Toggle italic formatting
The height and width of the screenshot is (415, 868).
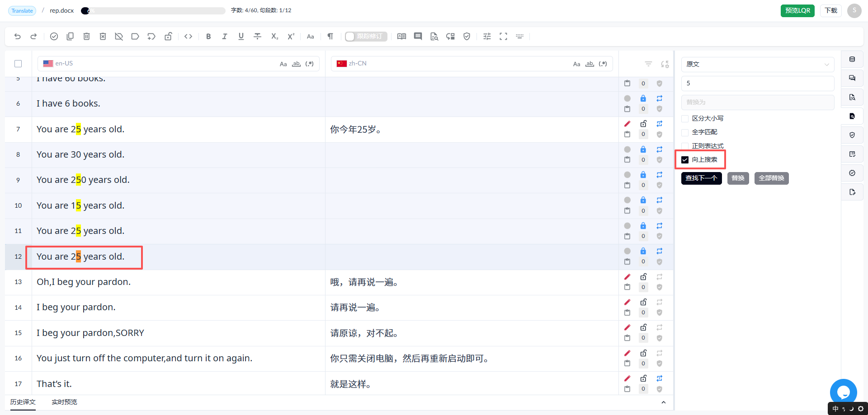225,37
